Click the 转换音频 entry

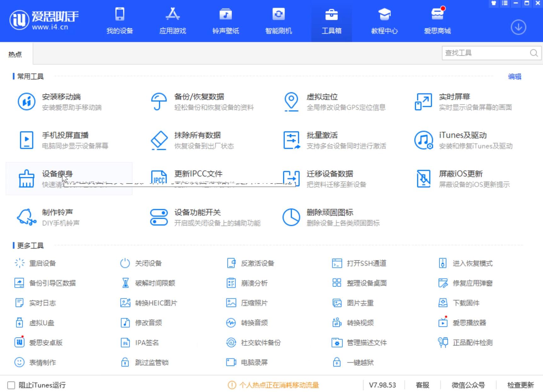pyautogui.click(x=247, y=322)
